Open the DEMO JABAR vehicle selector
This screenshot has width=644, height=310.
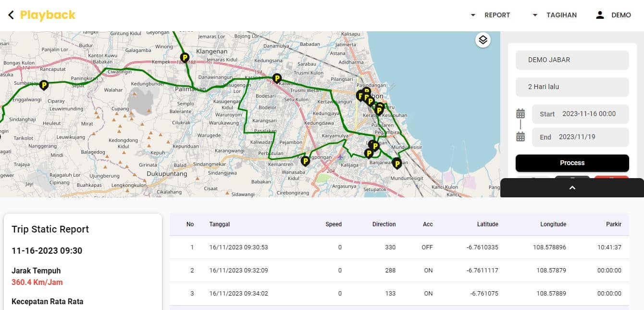[572, 60]
